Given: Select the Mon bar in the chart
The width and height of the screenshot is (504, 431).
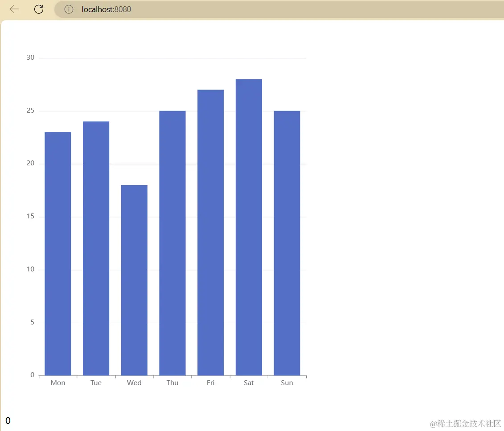Looking at the screenshot, I should (58, 254).
